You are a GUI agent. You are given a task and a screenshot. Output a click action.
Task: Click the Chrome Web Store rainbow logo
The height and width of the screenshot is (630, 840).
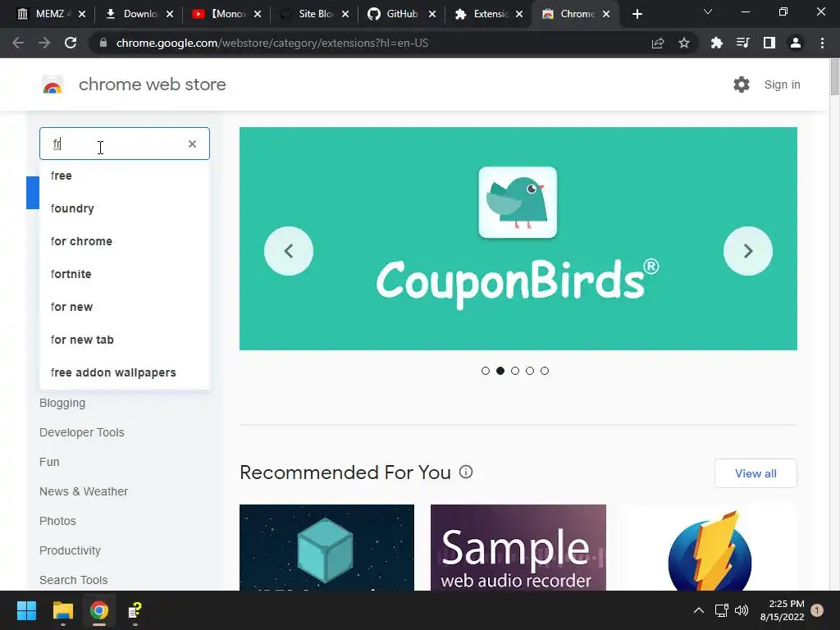click(x=52, y=84)
